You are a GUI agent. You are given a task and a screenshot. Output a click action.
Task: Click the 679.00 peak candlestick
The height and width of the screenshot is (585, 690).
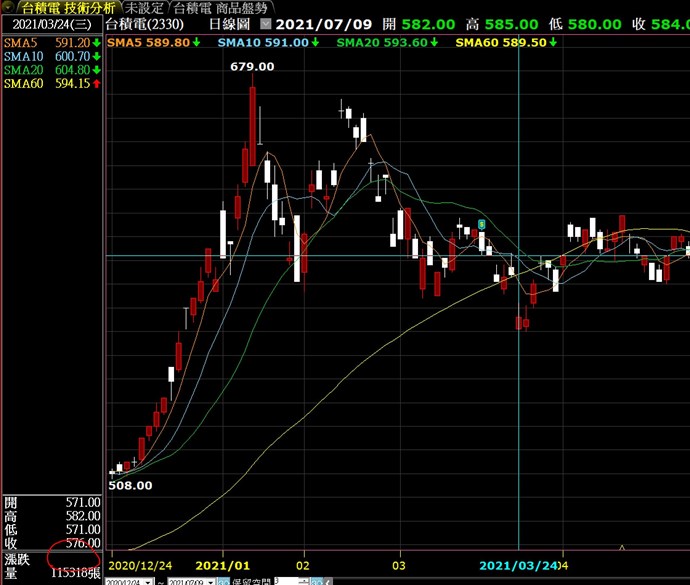[253, 110]
